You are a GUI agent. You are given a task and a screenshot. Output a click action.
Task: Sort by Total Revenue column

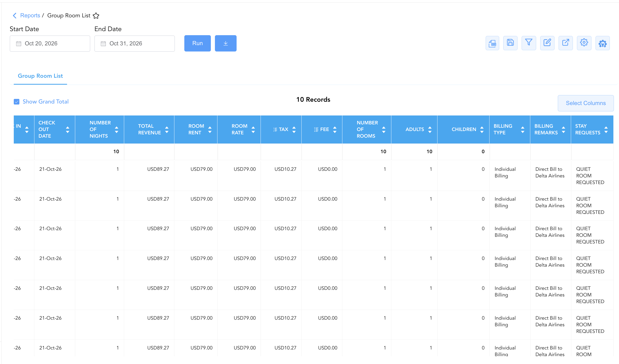tap(167, 129)
